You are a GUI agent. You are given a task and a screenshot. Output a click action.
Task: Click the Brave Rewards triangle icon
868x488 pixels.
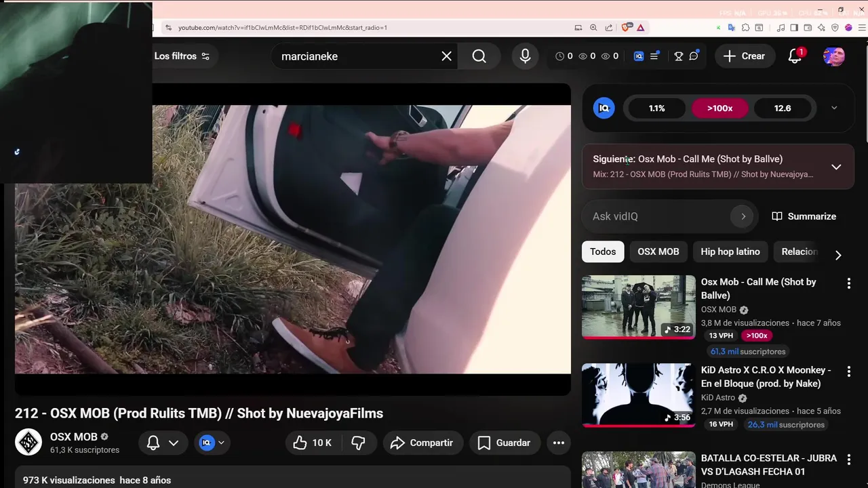click(640, 28)
